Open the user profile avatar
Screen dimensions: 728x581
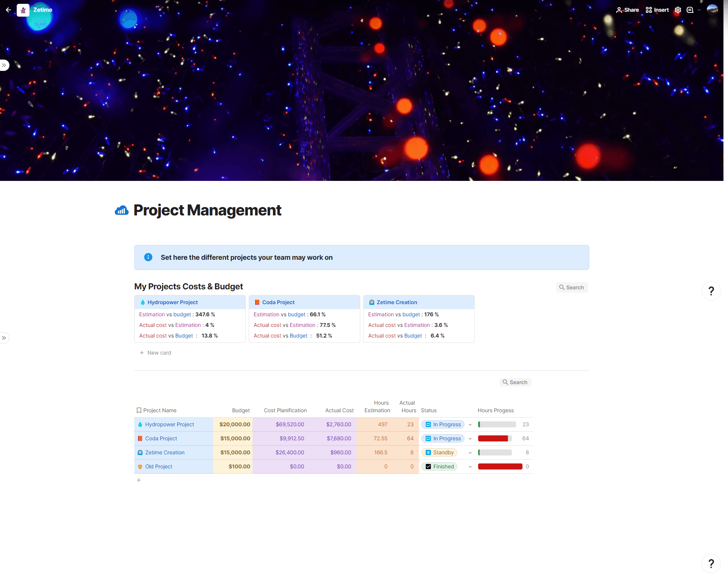pyautogui.click(x=712, y=9)
